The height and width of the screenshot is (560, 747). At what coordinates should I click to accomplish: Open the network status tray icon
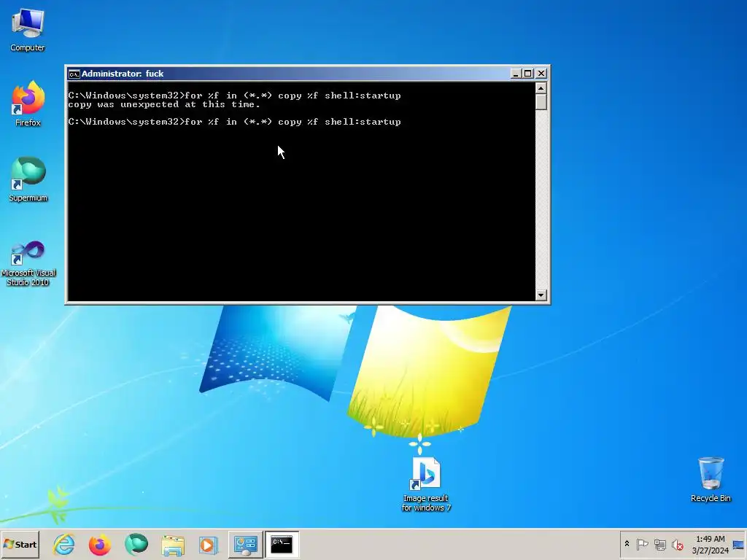659,544
